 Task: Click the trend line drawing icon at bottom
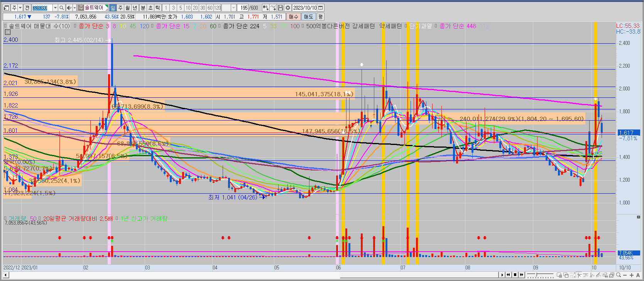585,275
